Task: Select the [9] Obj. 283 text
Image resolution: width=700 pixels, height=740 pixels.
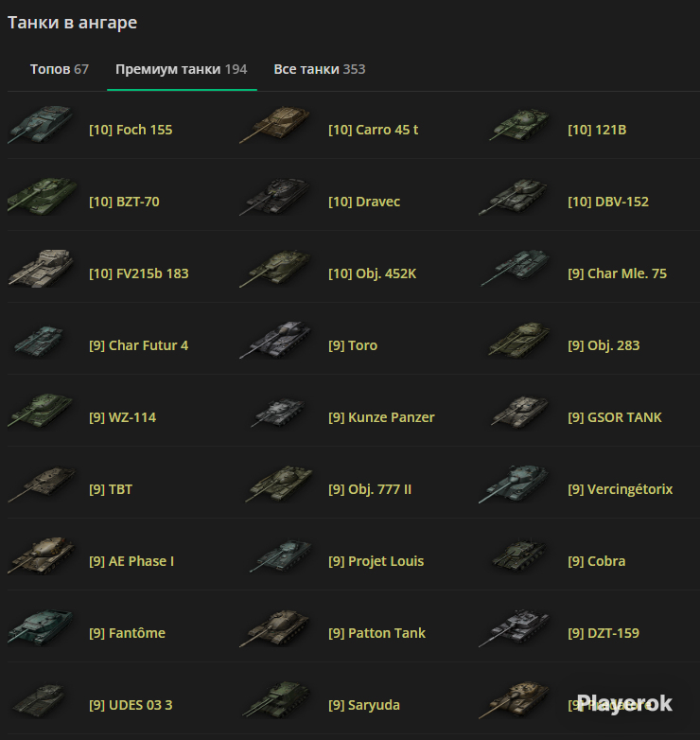Action: (x=604, y=345)
